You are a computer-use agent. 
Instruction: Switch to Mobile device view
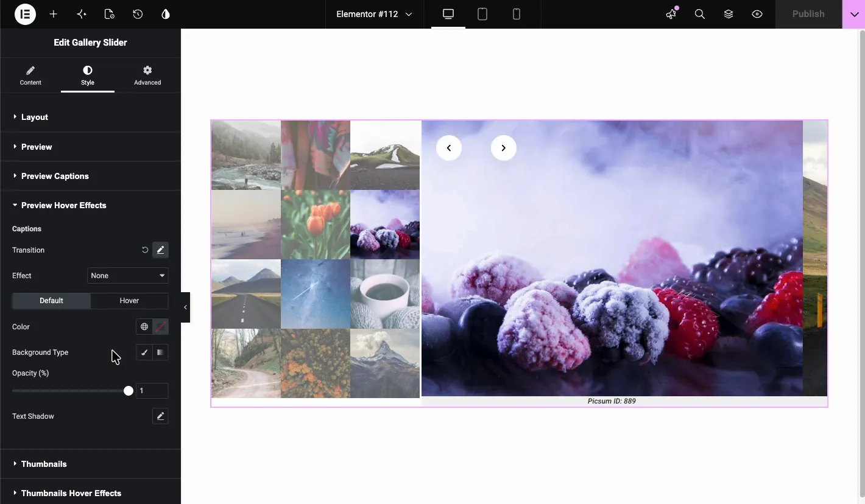tap(517, 14)
